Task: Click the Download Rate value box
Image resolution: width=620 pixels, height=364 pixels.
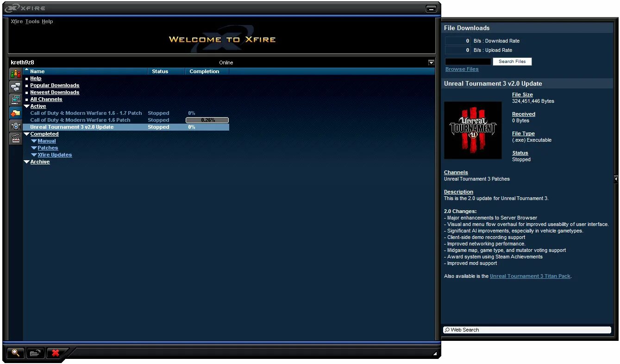Action: (x=458, y=41)
